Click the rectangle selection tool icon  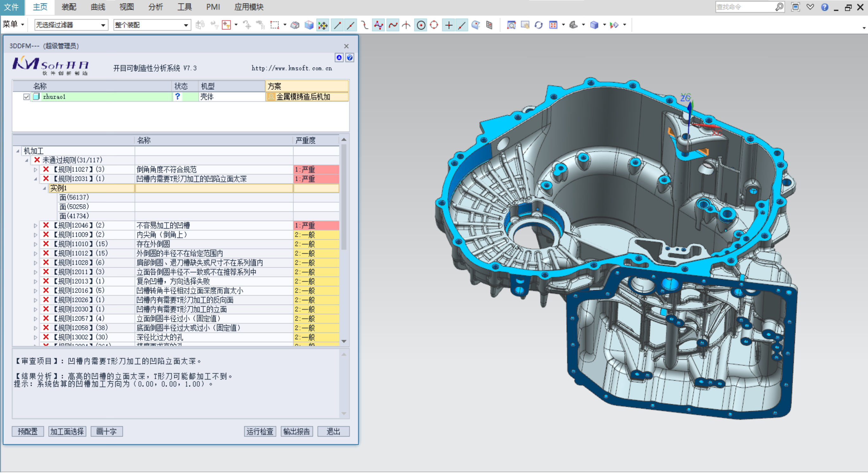275,25
